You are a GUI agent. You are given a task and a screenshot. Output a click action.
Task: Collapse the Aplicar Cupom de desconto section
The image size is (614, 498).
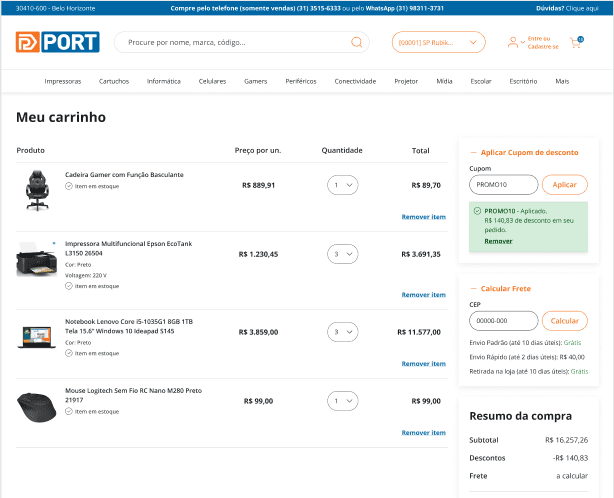pyautogui.click(x=473, y=152)
